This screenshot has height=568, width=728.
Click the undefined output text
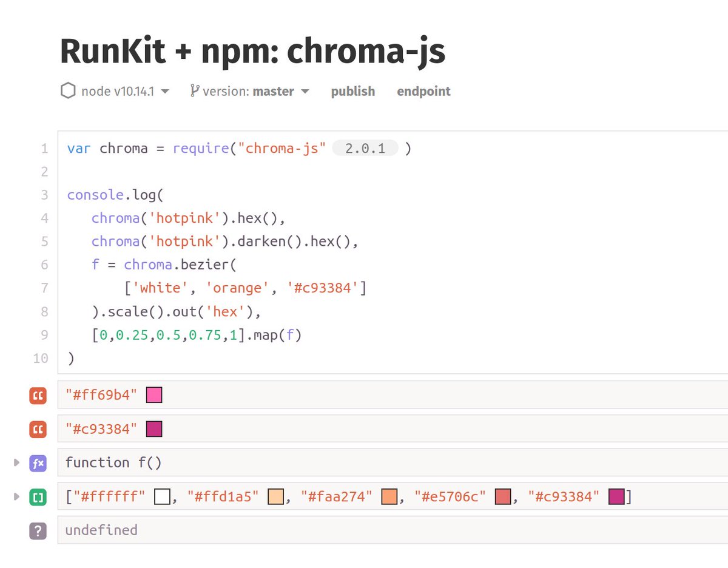pos(101,530)
